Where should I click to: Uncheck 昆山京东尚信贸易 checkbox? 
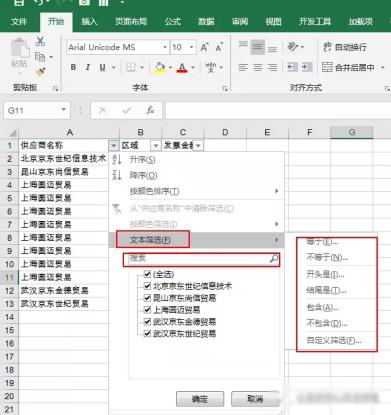[147, 298]
